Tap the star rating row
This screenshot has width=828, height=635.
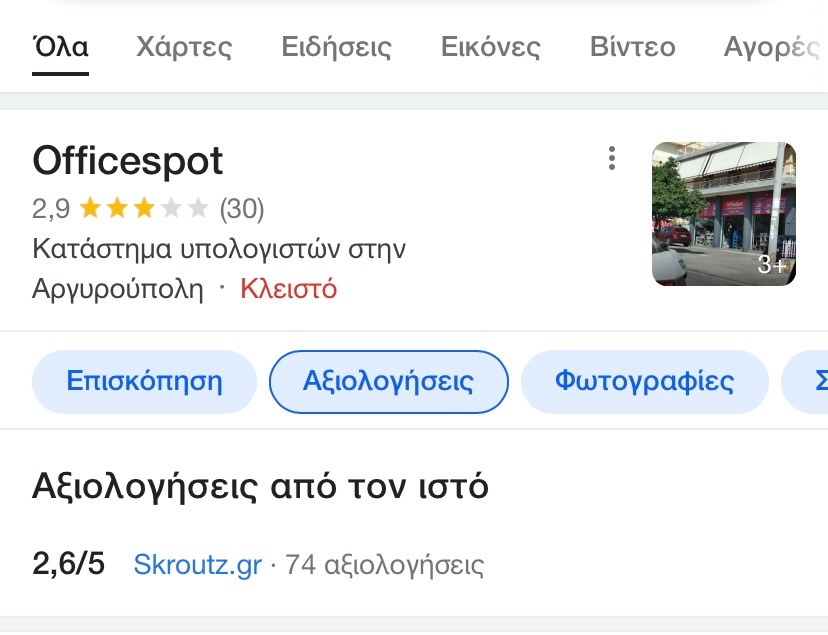pyautogui.click(x=144, y=208)
